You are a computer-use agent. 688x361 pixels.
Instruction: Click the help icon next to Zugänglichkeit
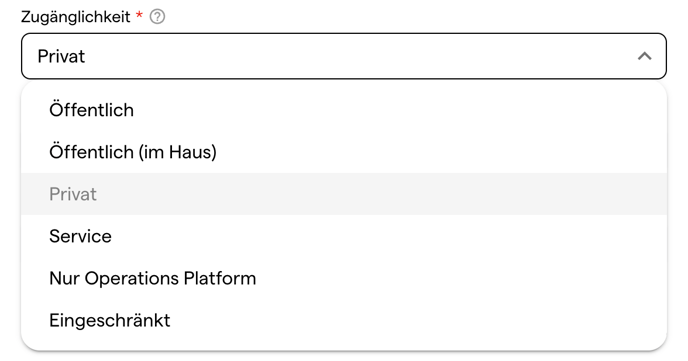[157, 17]
